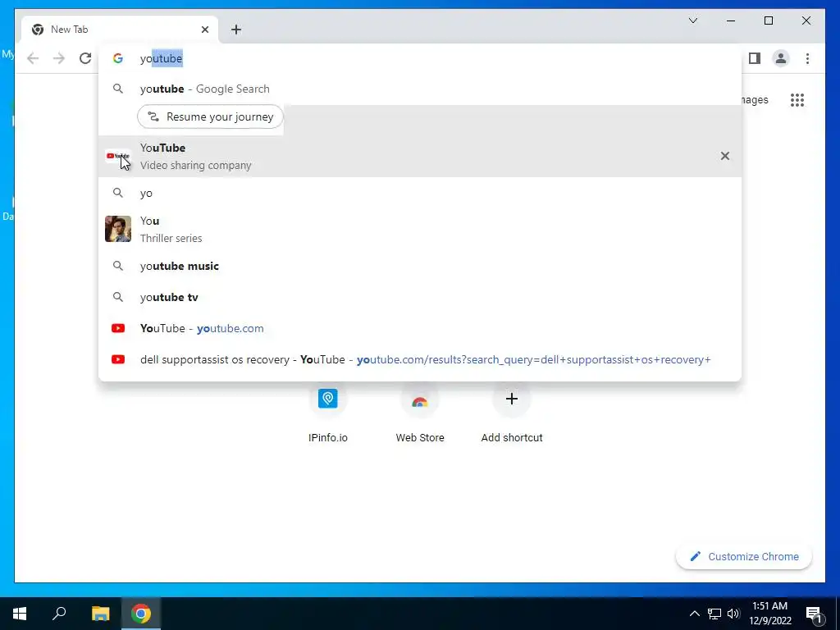Open the taskbar clock and date
This screenshot has height=630, width=840.
(x=769, y=614)
